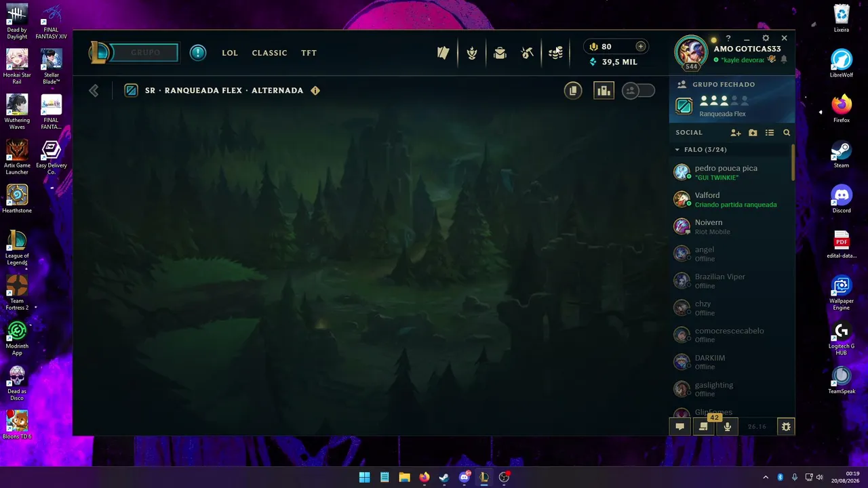Image resolution: width=868 pixels, height=488 pixels.
Task: Go back with the double-chevron arrow
Action: (x=94, y=90)
